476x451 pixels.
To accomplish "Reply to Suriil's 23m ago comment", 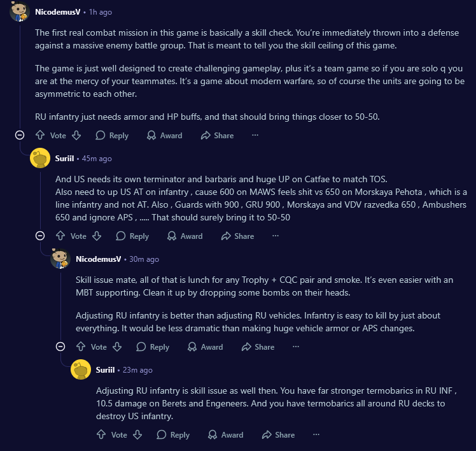I will click(173, 434).
